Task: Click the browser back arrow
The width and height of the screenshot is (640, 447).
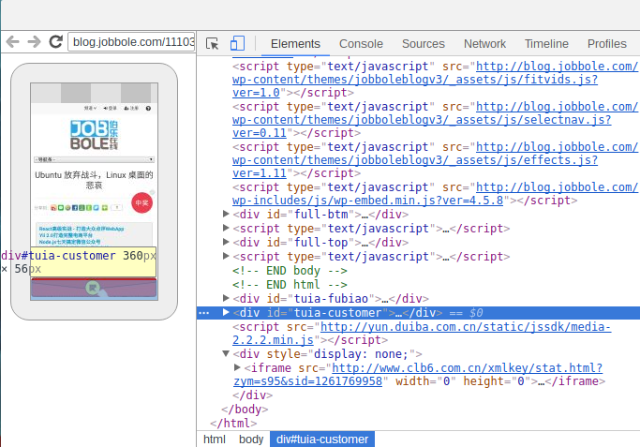Action: pos(13,42)
